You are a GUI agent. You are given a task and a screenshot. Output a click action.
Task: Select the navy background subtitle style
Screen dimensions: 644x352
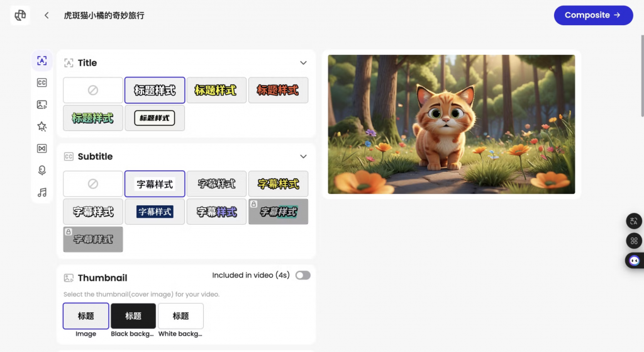point(155,212)
